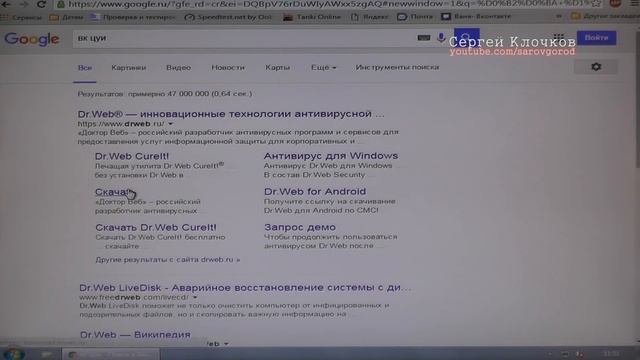Open the Скачать Dr.Web CureIt! sitelink
Image resolution: width=640 pixels, height=360 pixels.
[156, 227]
